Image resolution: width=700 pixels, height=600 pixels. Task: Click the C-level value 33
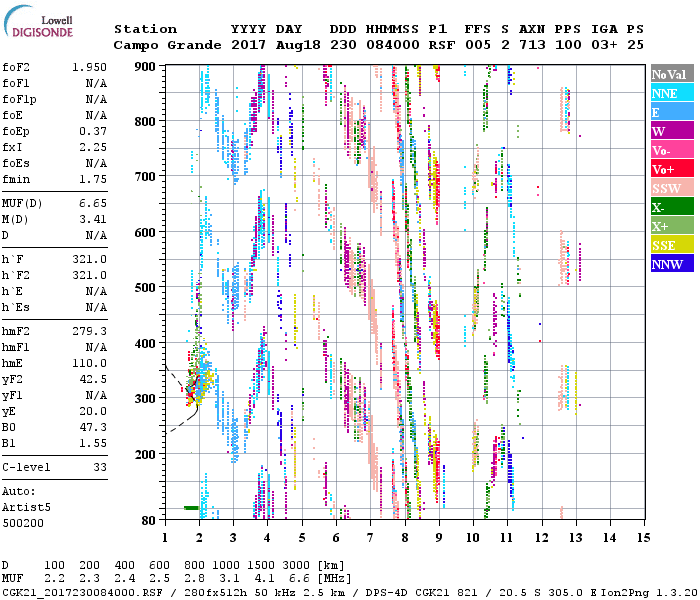99,467
